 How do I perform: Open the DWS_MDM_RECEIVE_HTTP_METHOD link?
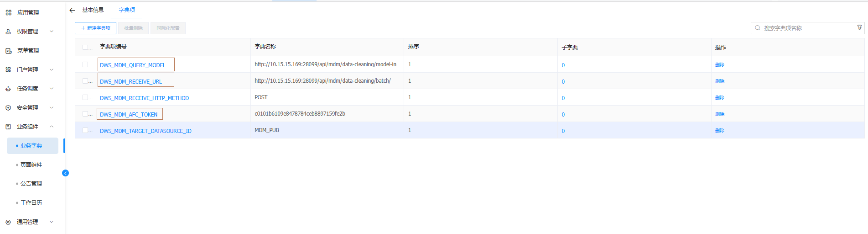tap(144, 98)
